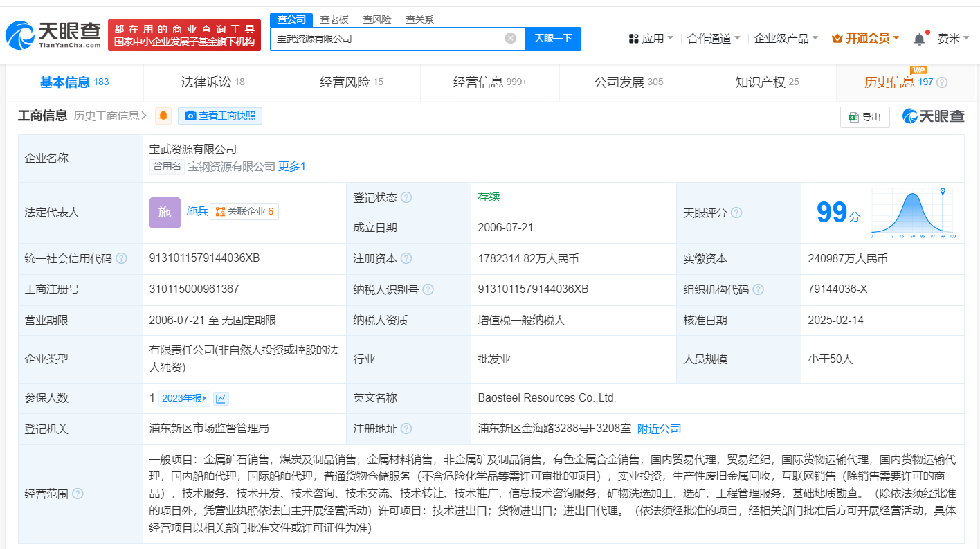
Task: Open the 应用 dropdown menu
Action: tap(651, 39)
